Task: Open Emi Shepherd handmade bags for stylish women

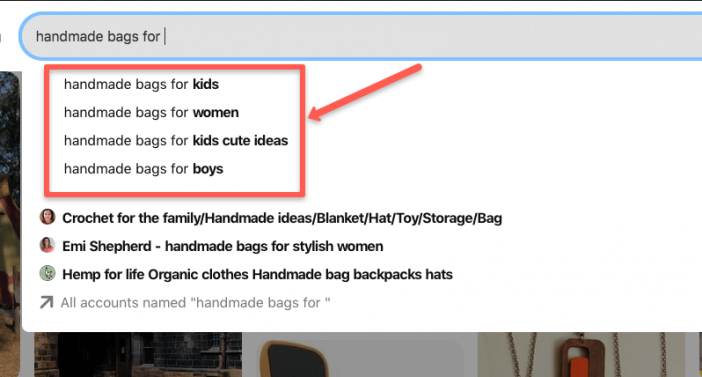Action: point(223,246)
